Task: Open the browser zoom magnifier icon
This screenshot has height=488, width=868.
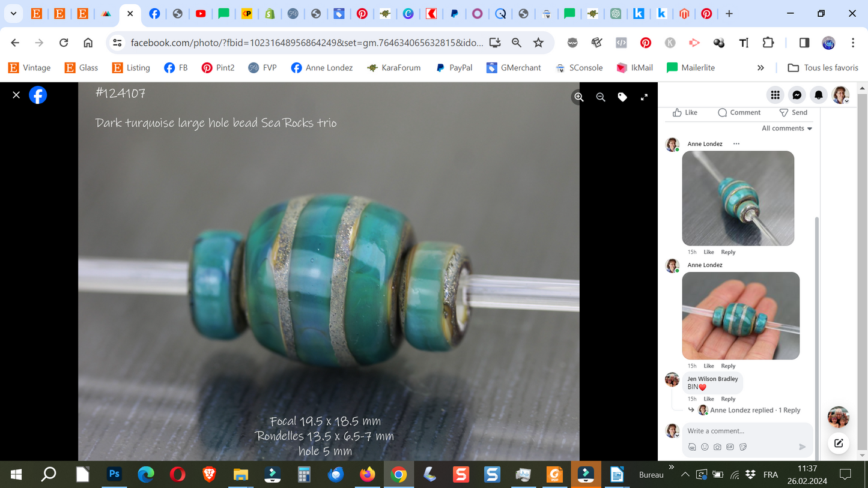Action: point(516,43)
